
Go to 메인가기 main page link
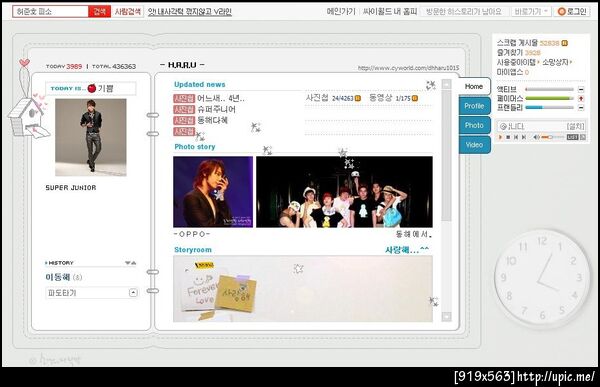(x=341, y=11)
